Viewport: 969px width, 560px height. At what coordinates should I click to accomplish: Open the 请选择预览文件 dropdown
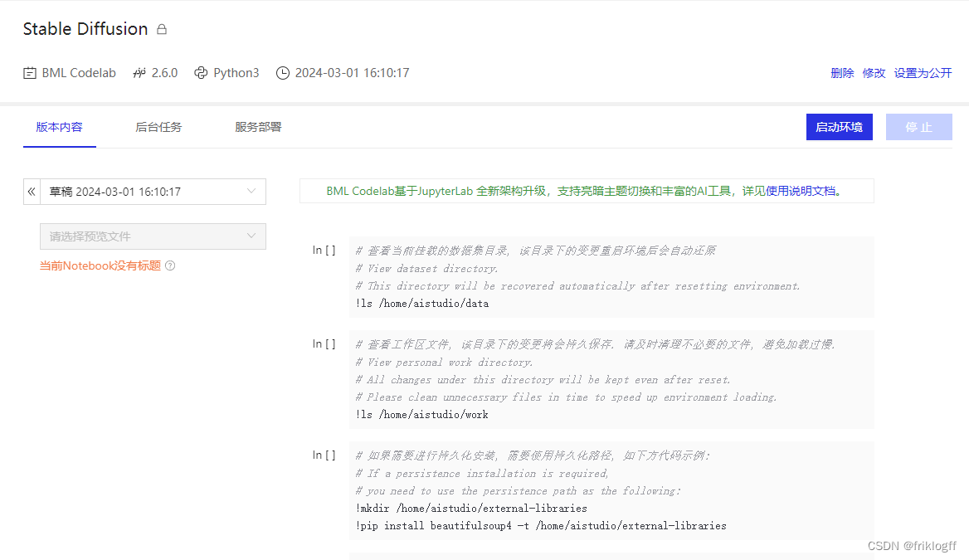pos(153,236)
